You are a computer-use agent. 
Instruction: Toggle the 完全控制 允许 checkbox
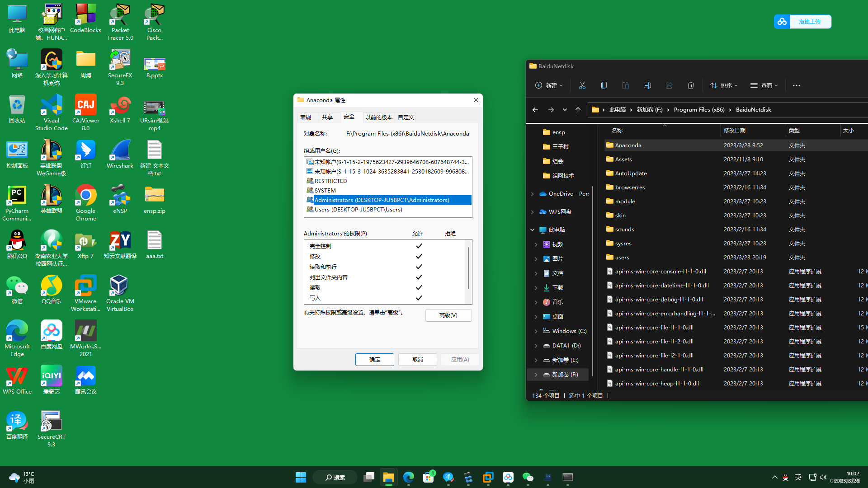click(419, 246)
